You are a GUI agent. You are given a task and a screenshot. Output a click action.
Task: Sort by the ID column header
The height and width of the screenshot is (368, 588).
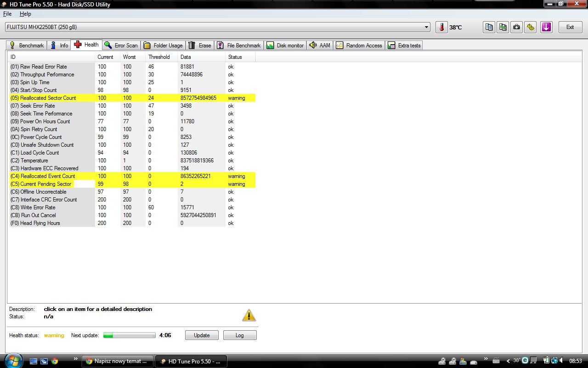point(51,57)
